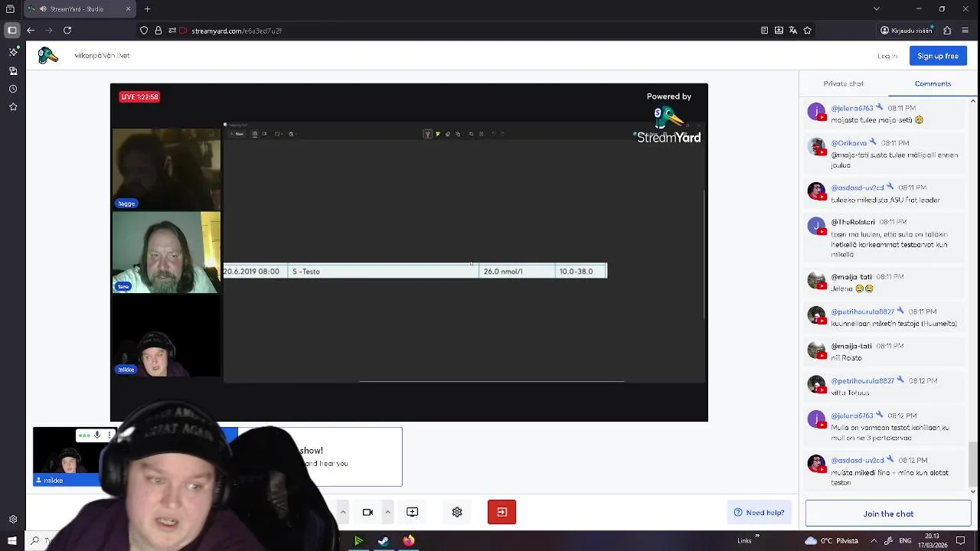980x551 pixels.
Task: Click the LIVE 1:22:58 indicator
Action: pyautogui.click(x=139, y=96)
